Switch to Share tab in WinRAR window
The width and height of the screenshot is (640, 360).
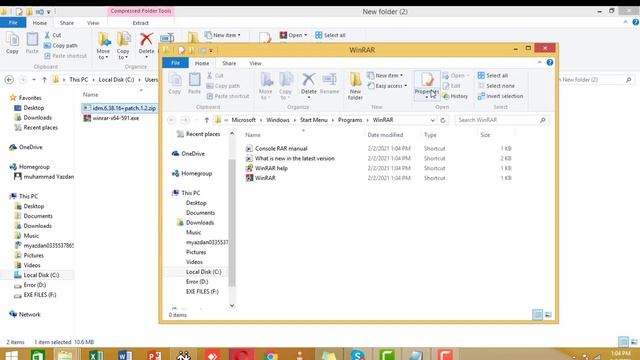(x=229, y=63)
